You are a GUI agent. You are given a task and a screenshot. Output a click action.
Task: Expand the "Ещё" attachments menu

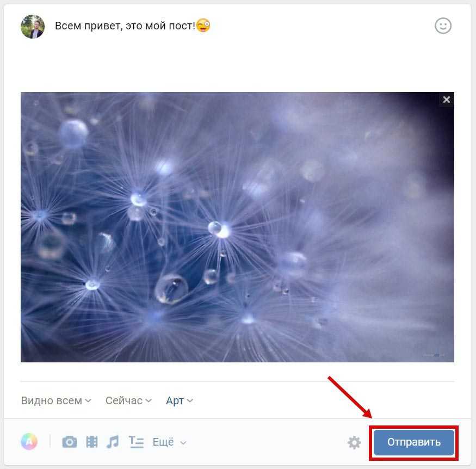[169, 442]
